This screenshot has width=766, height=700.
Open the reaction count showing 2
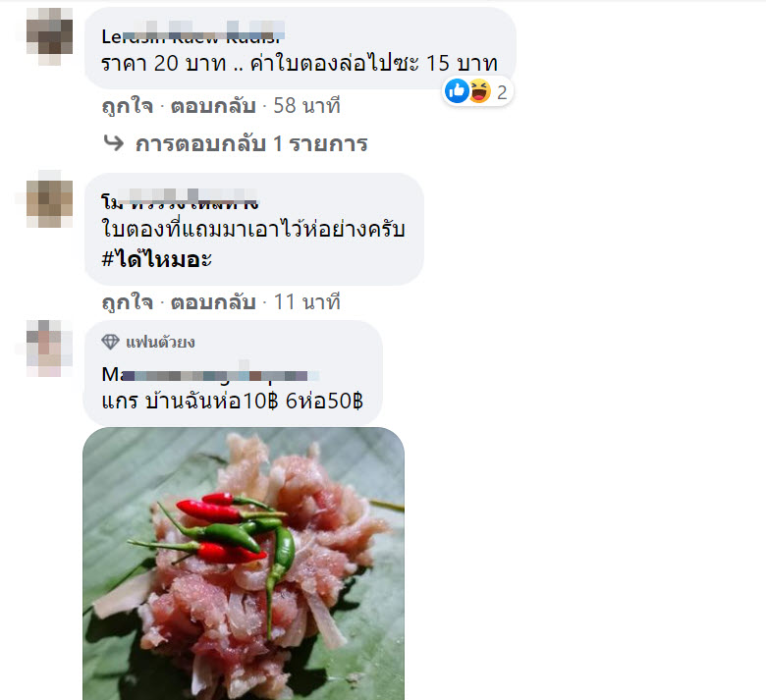[x=502, y=92]
